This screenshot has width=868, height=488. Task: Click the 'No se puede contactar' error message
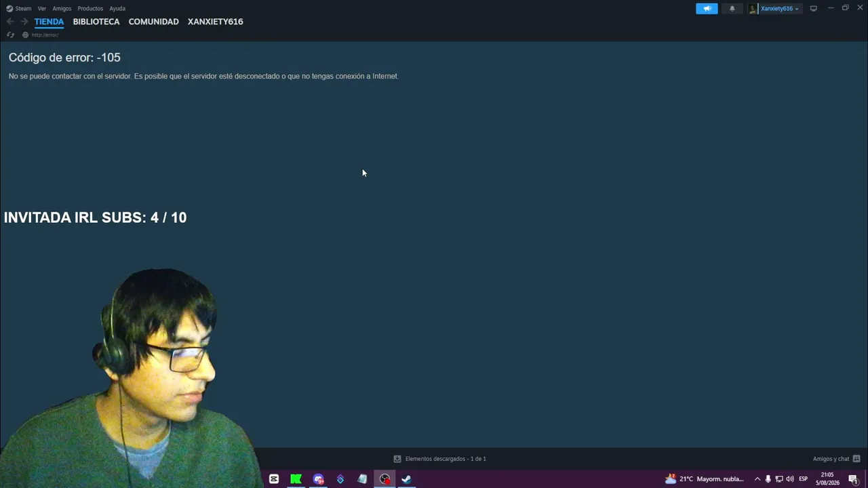203,76
